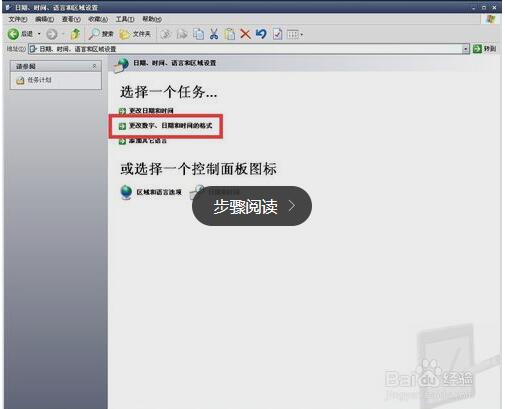Image resolution: width=505 pixels, height=409 pixels.
Task: Click the green Back arrow icon
Action: (x=13, y=34)
